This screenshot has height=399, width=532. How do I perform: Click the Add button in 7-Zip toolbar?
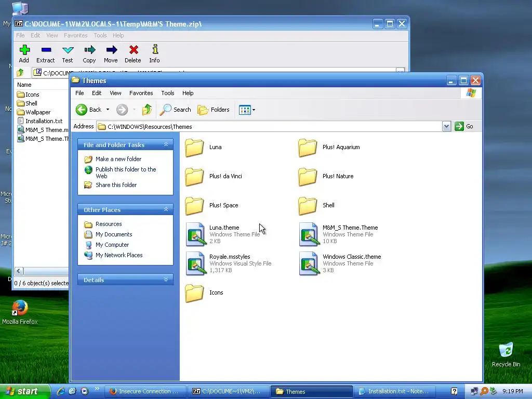click(x=24, y=54)
